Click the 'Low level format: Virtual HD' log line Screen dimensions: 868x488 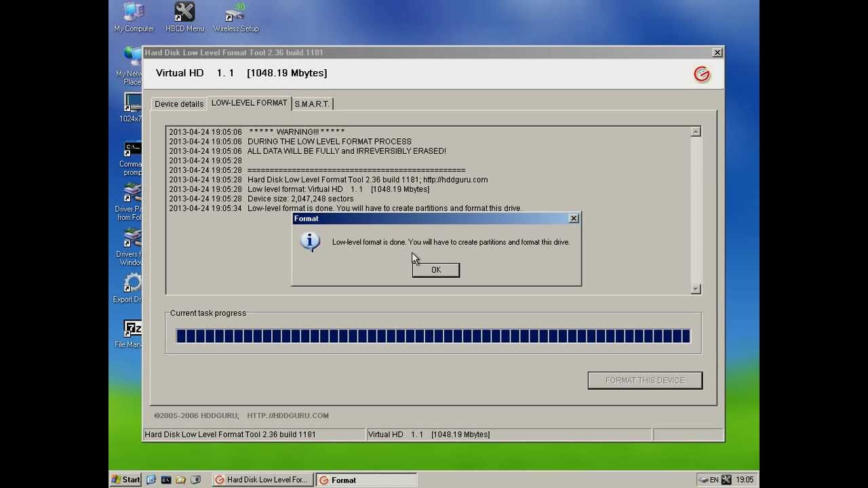click(299, 189)
